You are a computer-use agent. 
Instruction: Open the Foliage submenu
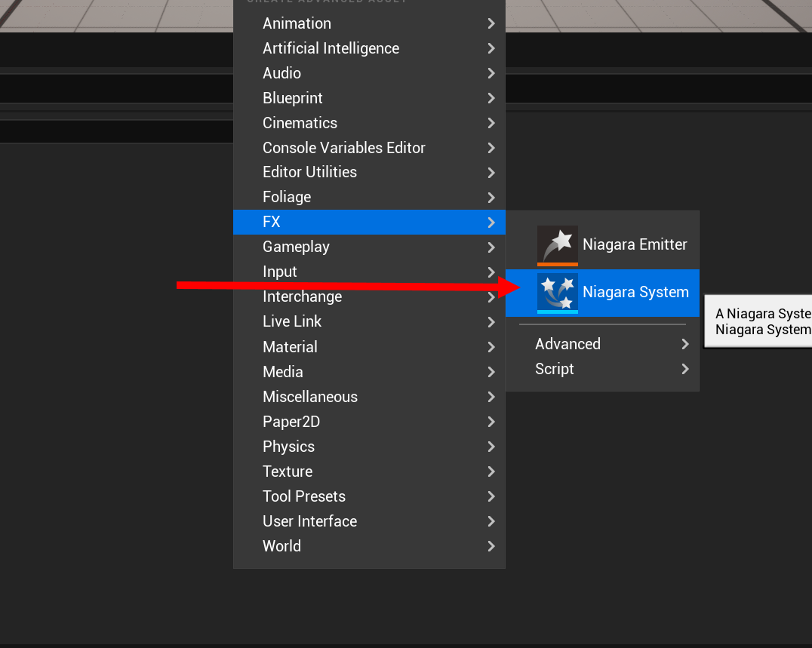click(x=369, y=197)
